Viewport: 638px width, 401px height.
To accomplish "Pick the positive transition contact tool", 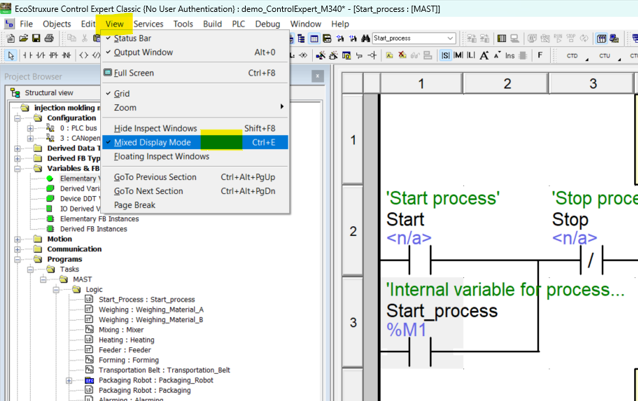I will (53, 55).
